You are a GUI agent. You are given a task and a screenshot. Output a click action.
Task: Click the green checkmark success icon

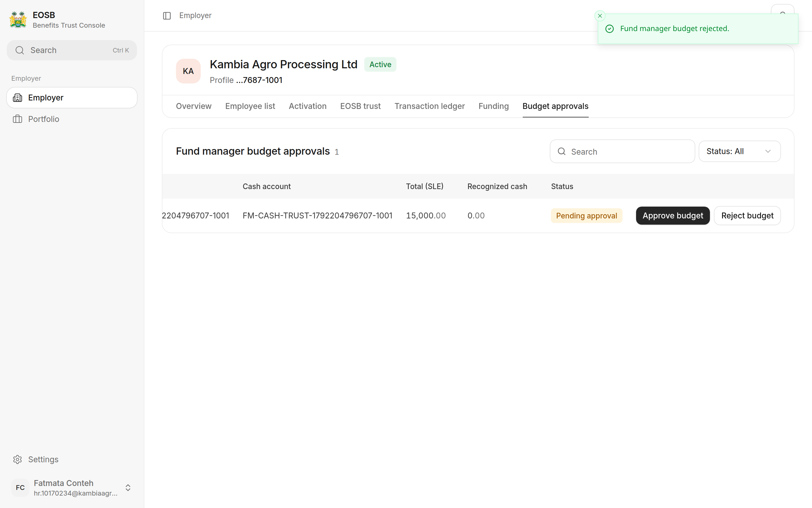tap(609, 29)
